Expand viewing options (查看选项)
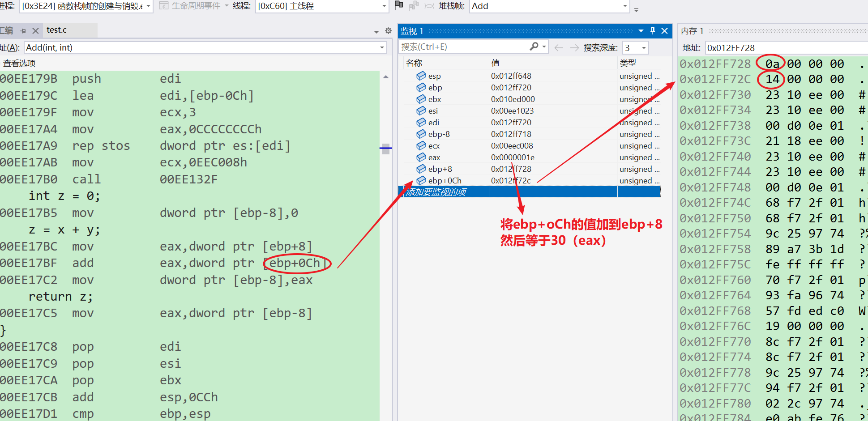 pyautogui.click(x=19, y=63)
